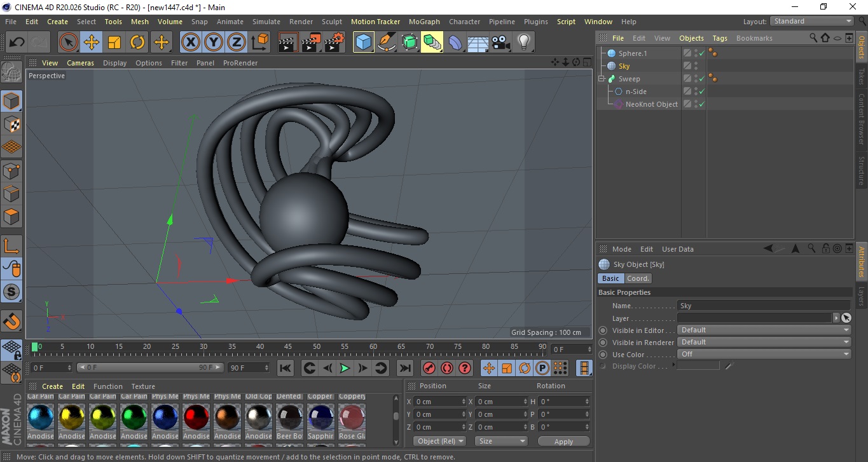Open the Light object icon
The image size is (868, 462).
click(523, 43)
